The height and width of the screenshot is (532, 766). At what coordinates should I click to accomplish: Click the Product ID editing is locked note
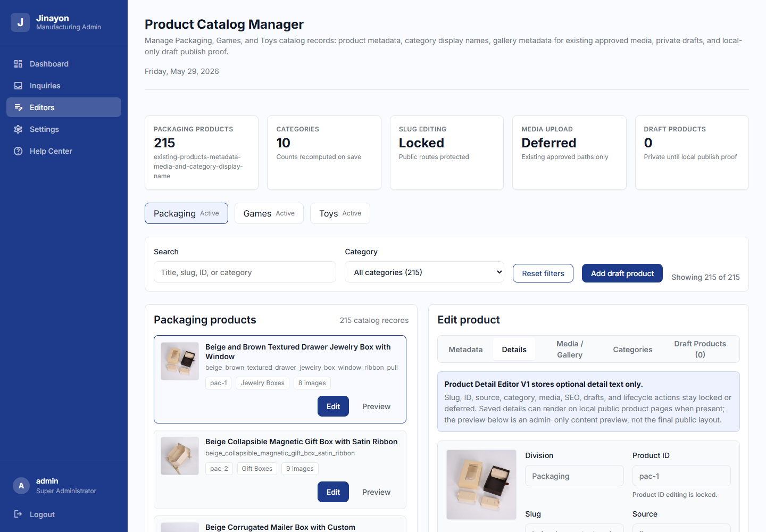click(x=675, y=495)
